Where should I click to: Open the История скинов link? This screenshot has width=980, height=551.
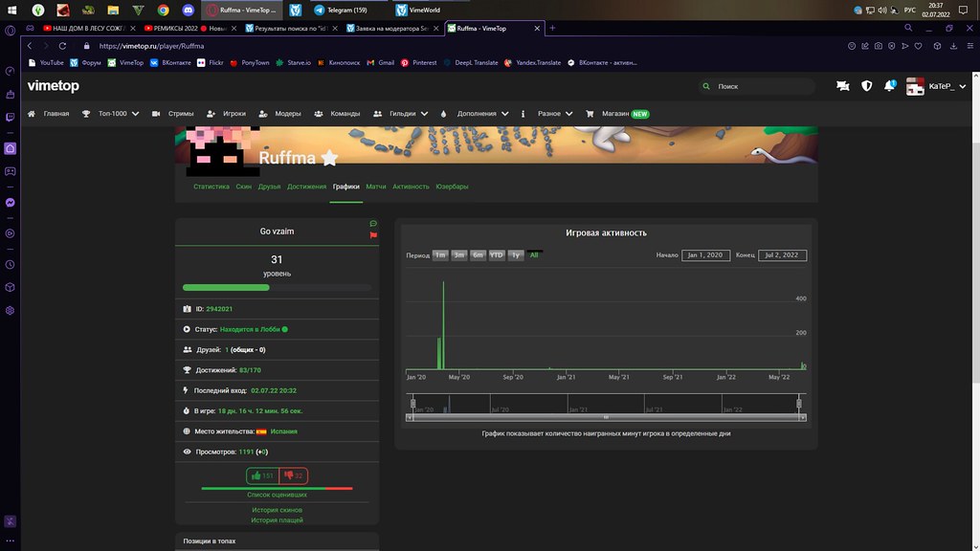[x=278, y=510]
